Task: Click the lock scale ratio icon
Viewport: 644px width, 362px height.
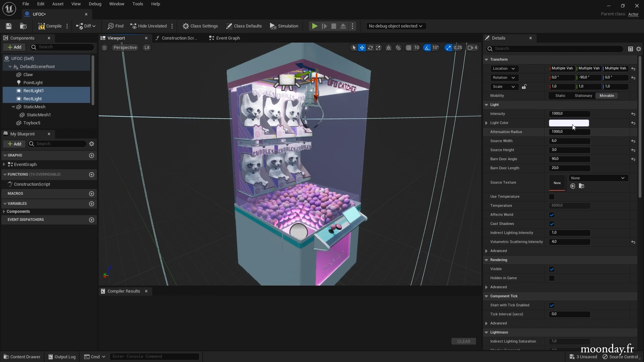Action: (524, 87)
